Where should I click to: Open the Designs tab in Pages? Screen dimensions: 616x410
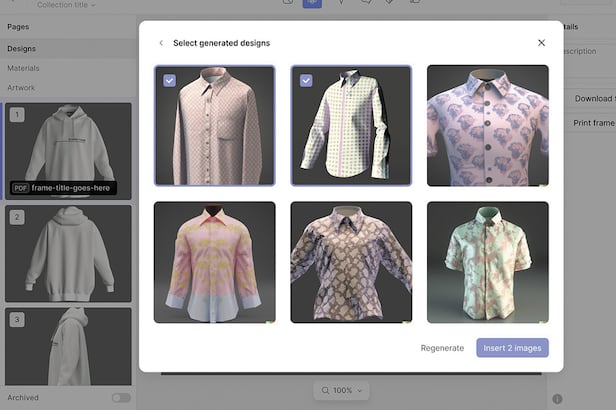coord(22,48)
